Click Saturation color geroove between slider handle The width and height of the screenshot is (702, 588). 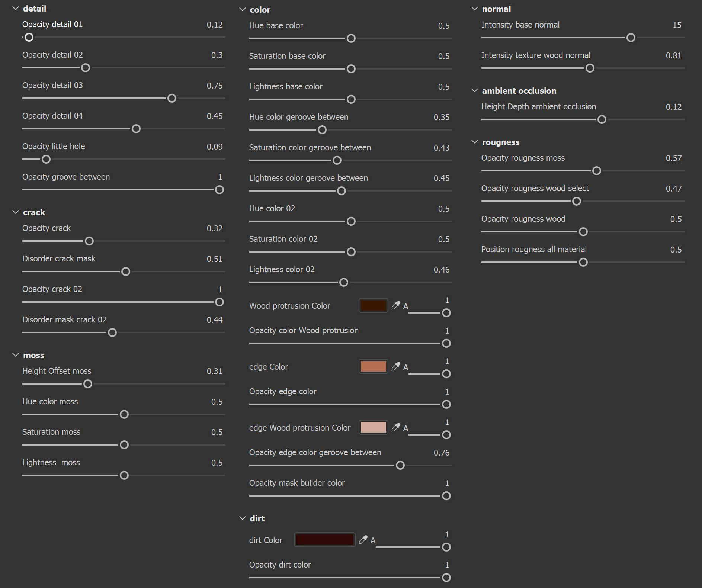[x=337, y=160]
